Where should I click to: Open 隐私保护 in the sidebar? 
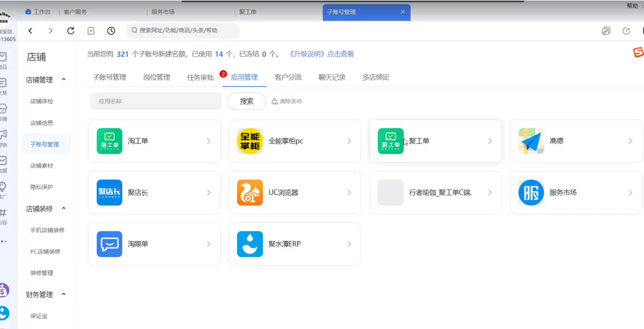click(x=41, y=187)
